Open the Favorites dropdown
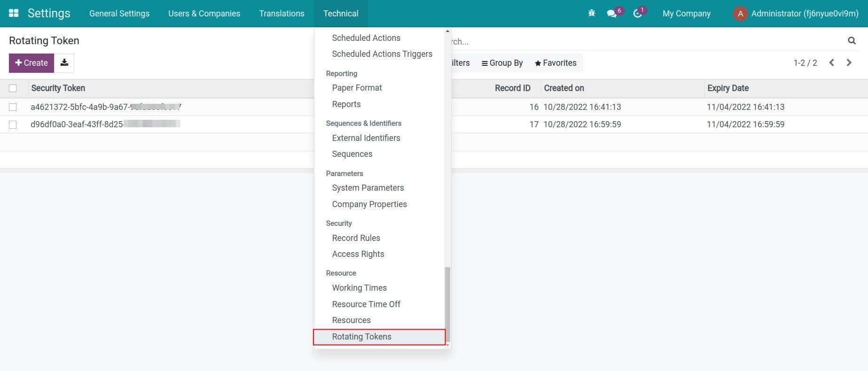The height and width of the screenshot is (371, 868). [x=555, y=63]
